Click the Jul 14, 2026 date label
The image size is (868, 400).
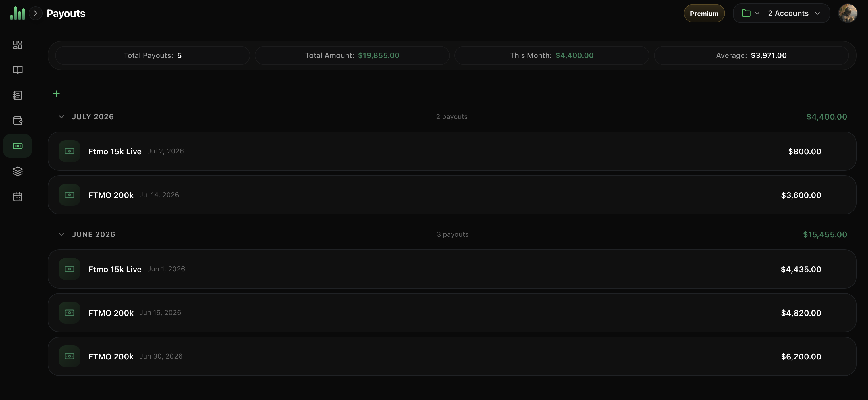(159, 195)
